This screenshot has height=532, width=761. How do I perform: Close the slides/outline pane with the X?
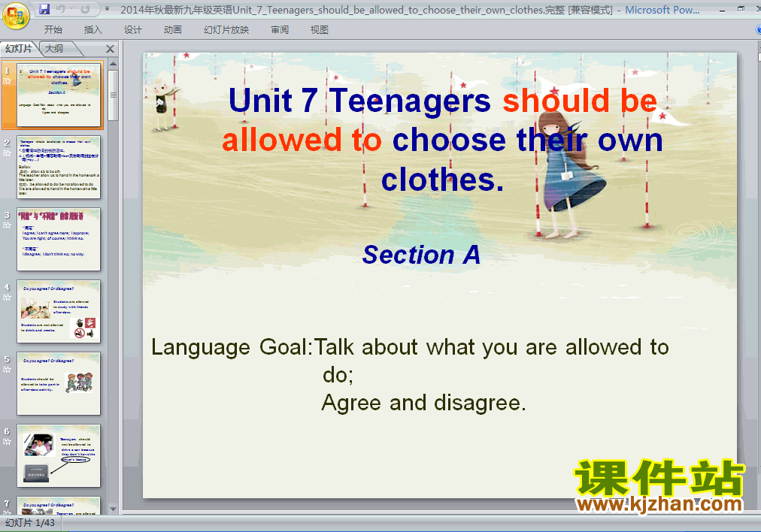click(111, 49)
